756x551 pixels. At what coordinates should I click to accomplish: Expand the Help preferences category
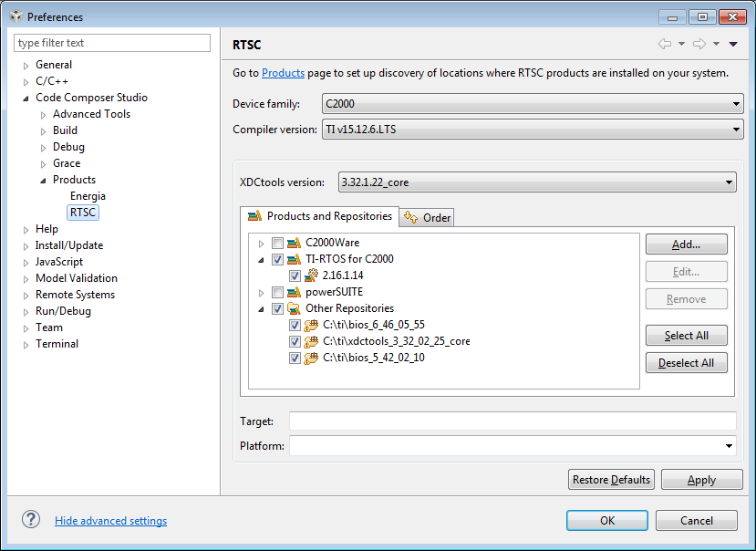pos(26,229)
